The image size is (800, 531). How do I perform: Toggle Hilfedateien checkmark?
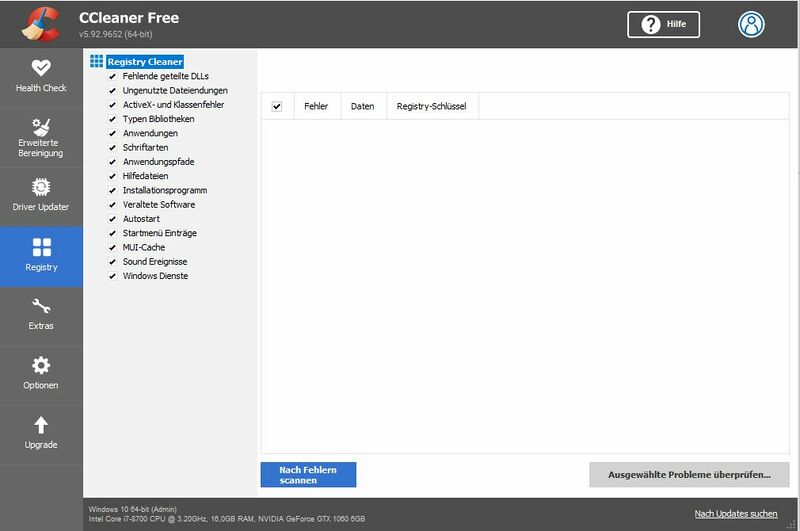point(112,176)
